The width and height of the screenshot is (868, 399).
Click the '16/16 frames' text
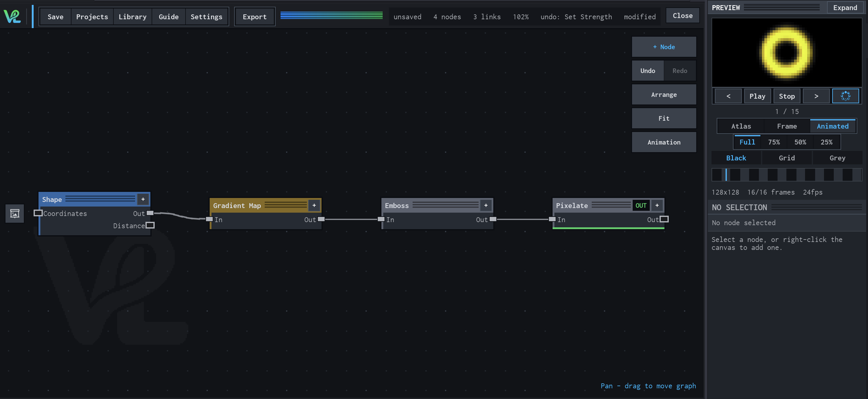click(771, 192)
